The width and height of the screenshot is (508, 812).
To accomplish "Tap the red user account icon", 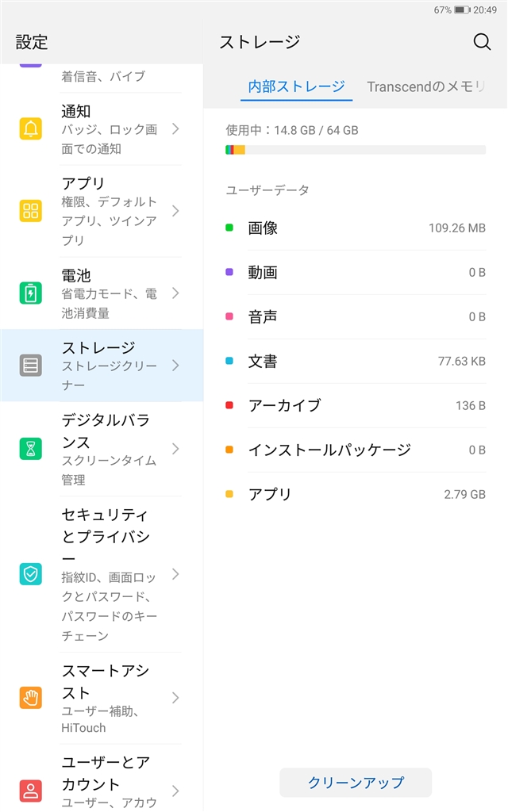I will (31, 791).
